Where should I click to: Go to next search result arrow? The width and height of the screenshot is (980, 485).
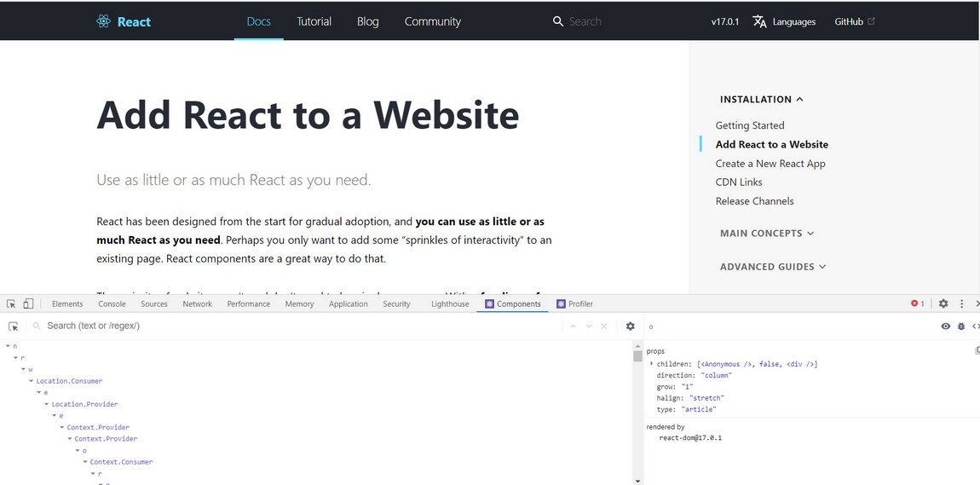tap(588, 326)
